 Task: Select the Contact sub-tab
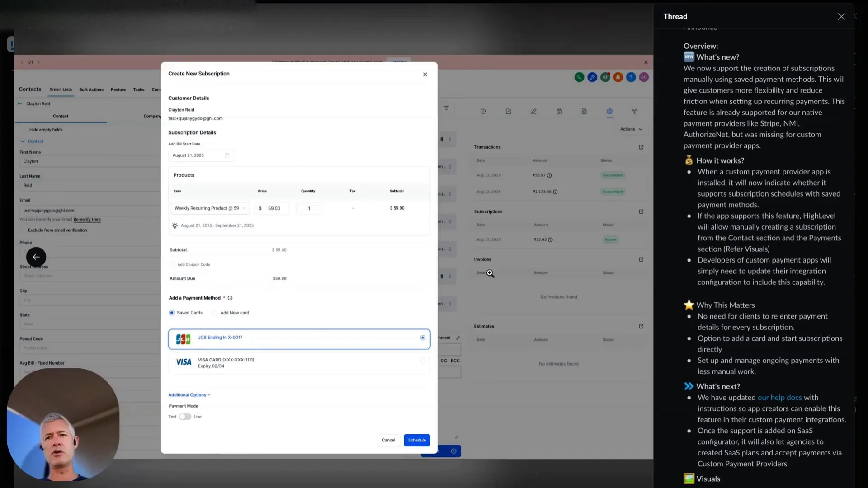[x=61, y=117]
